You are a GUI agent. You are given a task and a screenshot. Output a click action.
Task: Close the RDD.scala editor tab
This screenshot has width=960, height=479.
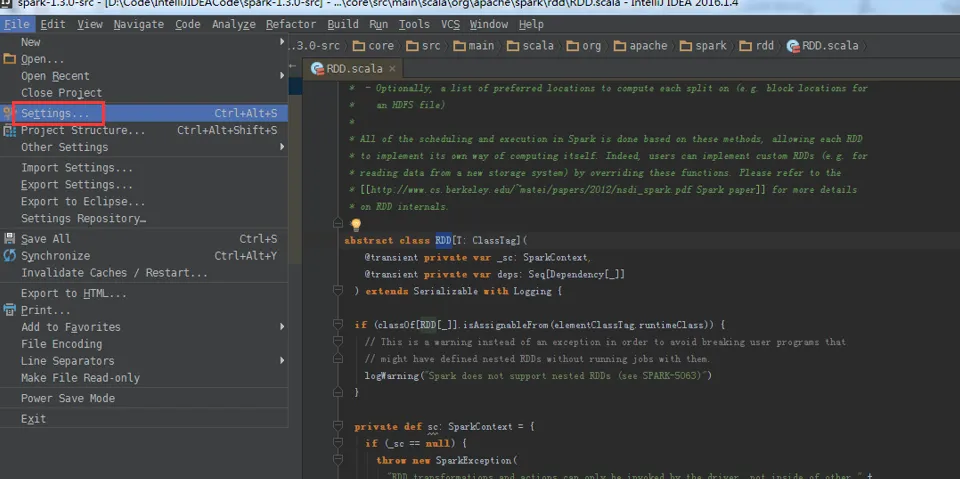392,69
